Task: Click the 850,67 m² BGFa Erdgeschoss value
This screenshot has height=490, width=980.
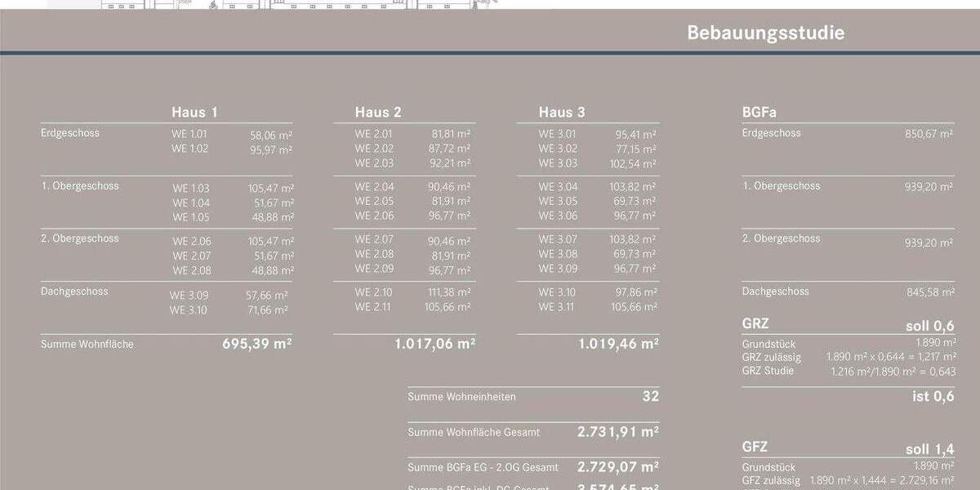Action: (929, 134)
